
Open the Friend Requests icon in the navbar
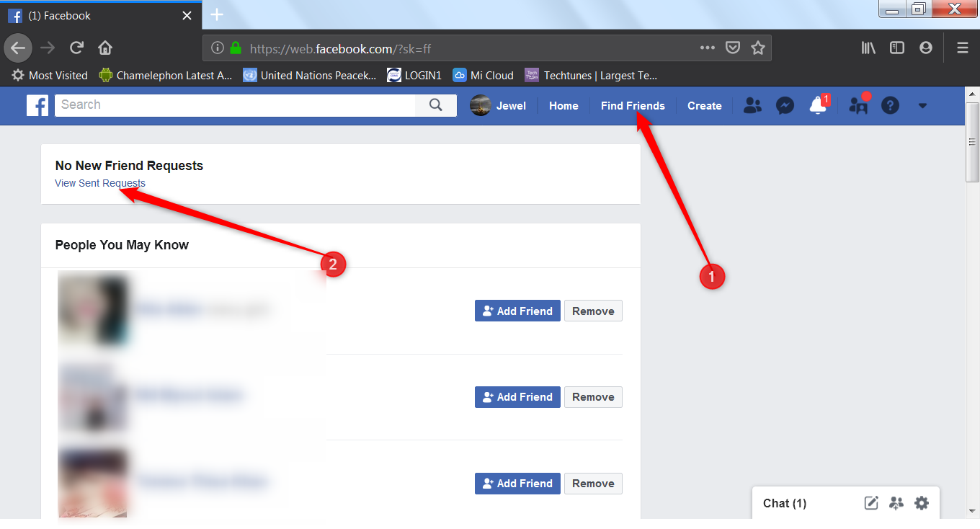click(752, 106)
